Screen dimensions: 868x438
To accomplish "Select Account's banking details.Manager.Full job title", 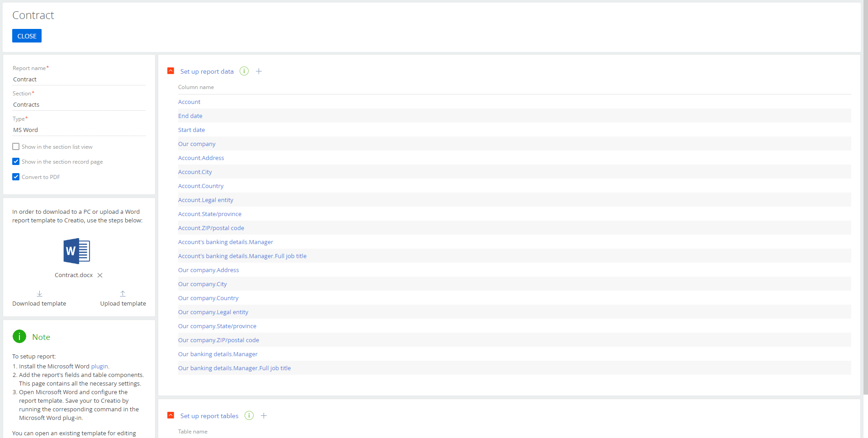I will click(242, 256).
